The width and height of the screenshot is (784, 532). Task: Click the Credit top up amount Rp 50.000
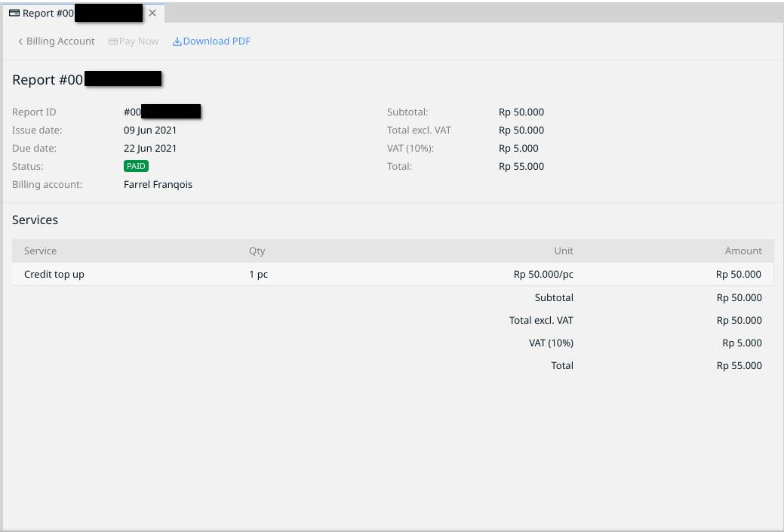tap(739, 274)
